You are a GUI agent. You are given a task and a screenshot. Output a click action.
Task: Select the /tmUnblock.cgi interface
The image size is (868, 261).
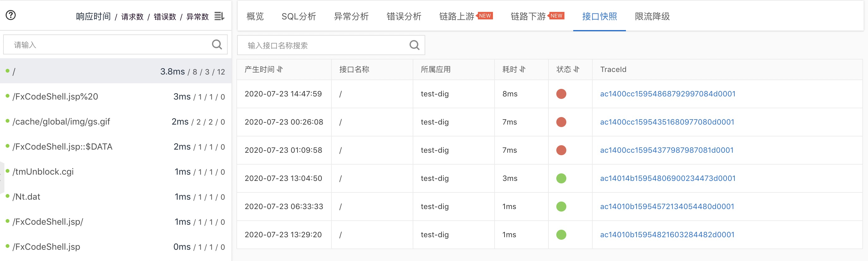click(x=43, y=171)
